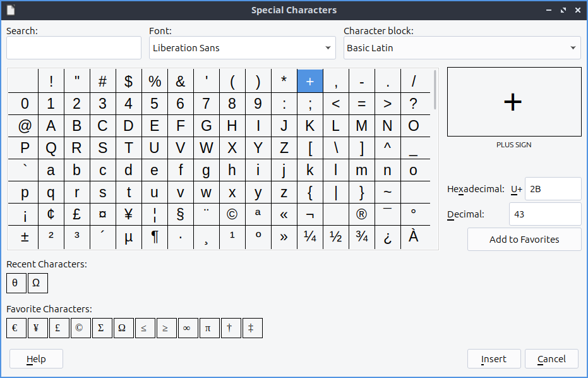Choose the one-half fraction ½ character

tap(335, 237)
